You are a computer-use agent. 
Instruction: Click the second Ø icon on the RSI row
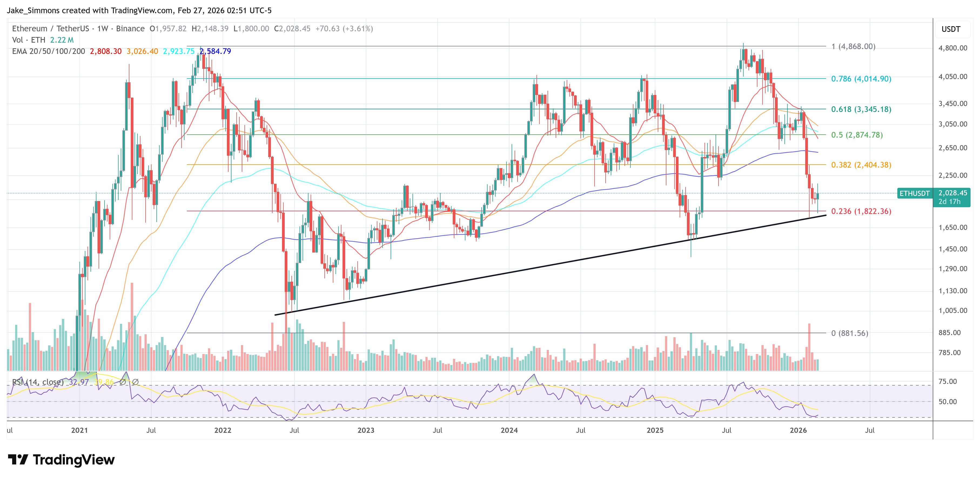(135, 383)
